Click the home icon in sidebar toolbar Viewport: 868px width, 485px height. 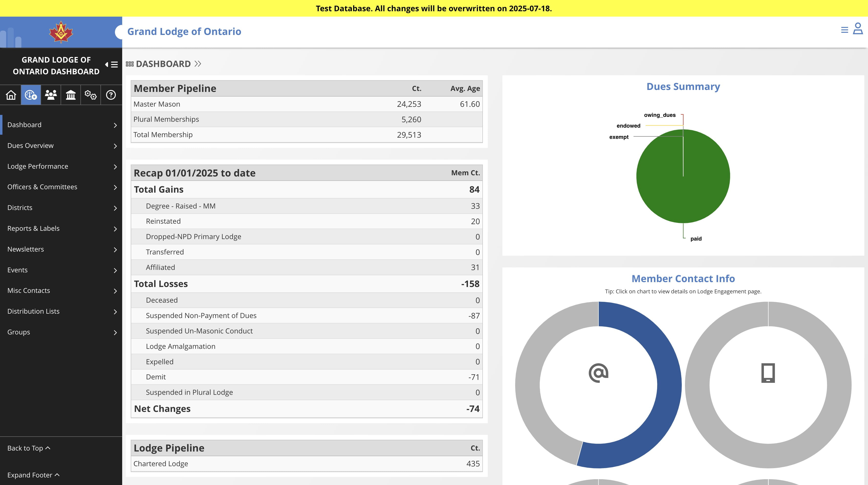(x=11, y=95)
